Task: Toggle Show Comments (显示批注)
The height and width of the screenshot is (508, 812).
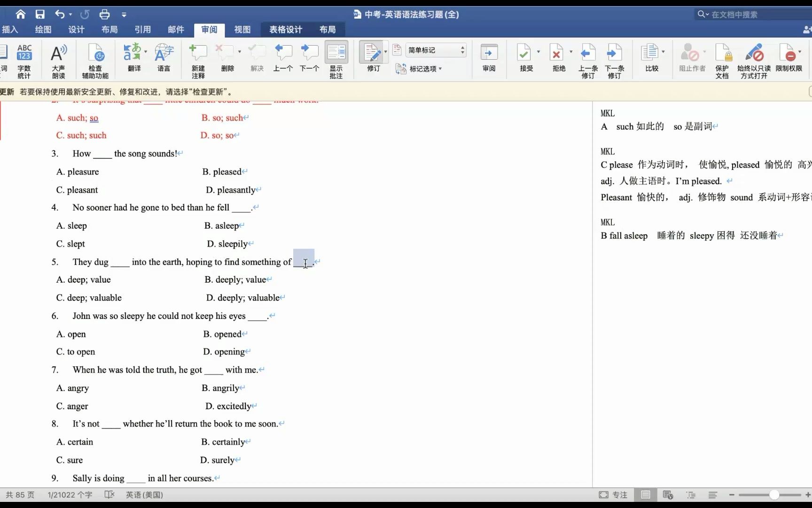Action: click(x=336, y=60)
